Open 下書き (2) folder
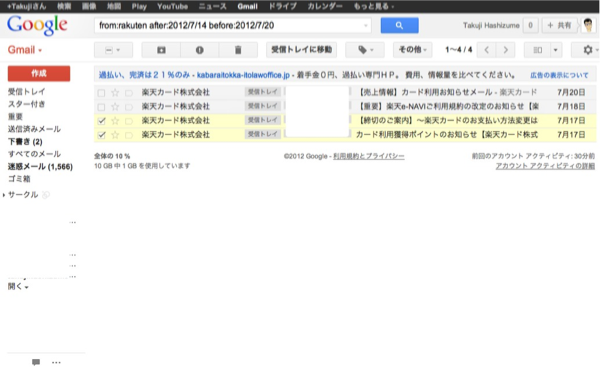The image size is (600, 368). [x=25, y=142]
